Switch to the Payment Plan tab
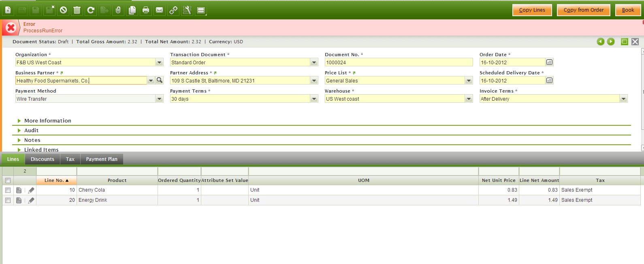Screen dimensions: 644x264 pos(102,159)
